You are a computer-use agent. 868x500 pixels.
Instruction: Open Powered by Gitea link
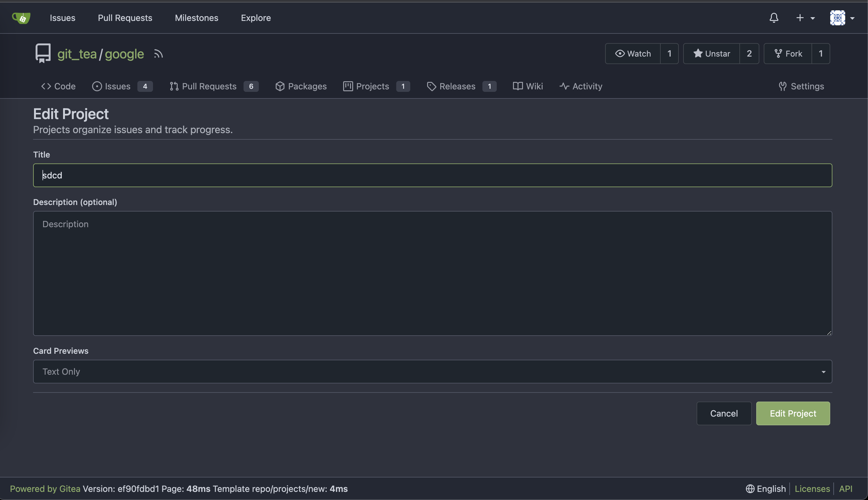coord(45,488)
